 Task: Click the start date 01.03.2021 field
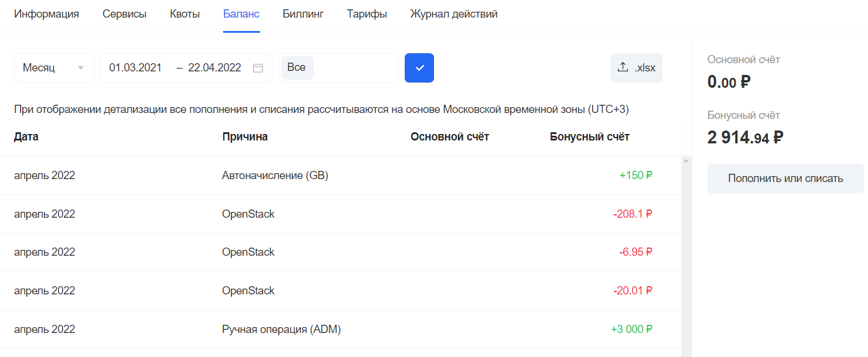[135, 68]
